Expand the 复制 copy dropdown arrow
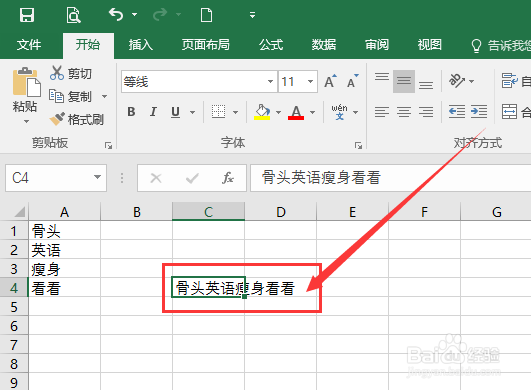531x390 pixels. pos(105,96)
